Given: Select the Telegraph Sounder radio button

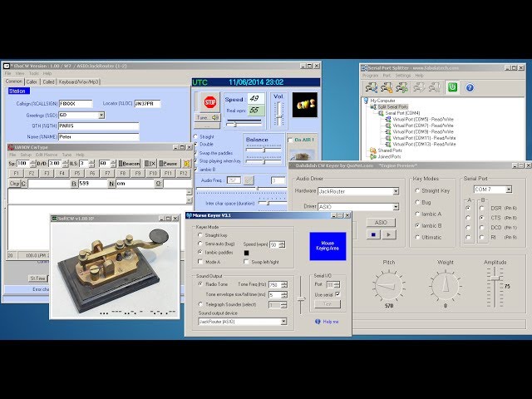Looking at the screenshot, I should click(200, 304).
